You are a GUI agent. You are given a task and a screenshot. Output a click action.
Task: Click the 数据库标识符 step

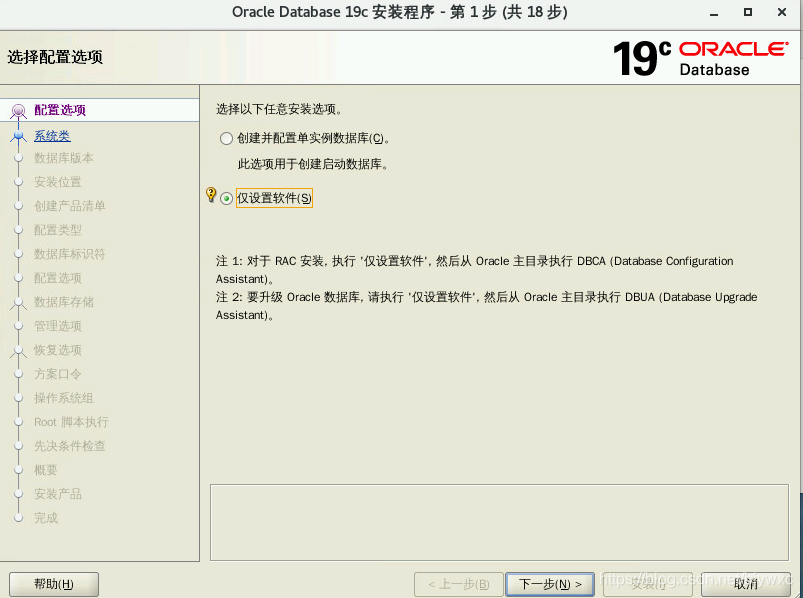(70, 254)
